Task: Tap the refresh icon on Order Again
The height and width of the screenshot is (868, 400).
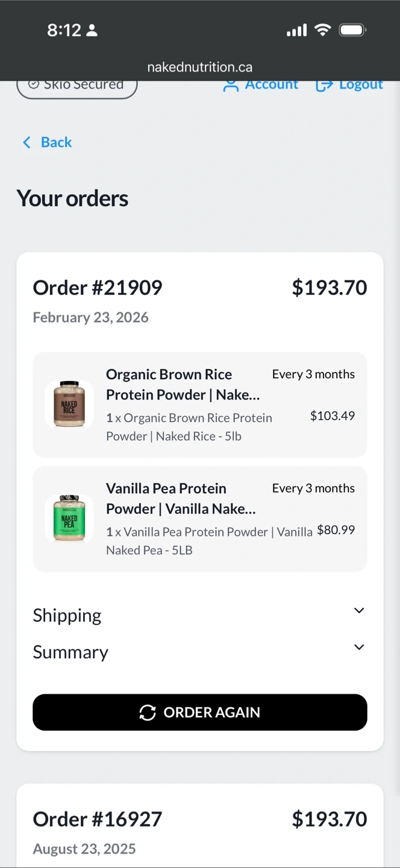Action: tap(148, 712)
